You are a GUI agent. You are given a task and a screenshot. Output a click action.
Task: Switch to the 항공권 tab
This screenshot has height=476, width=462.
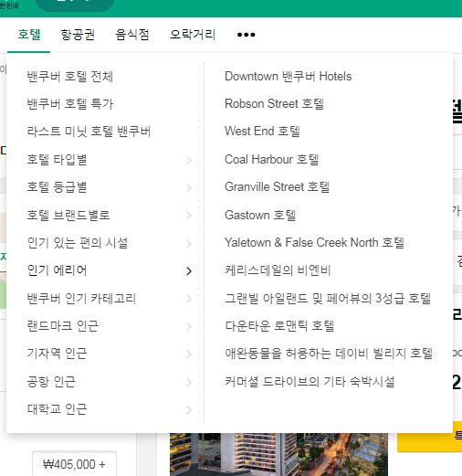pyautogui.click(x=78, y=35)
